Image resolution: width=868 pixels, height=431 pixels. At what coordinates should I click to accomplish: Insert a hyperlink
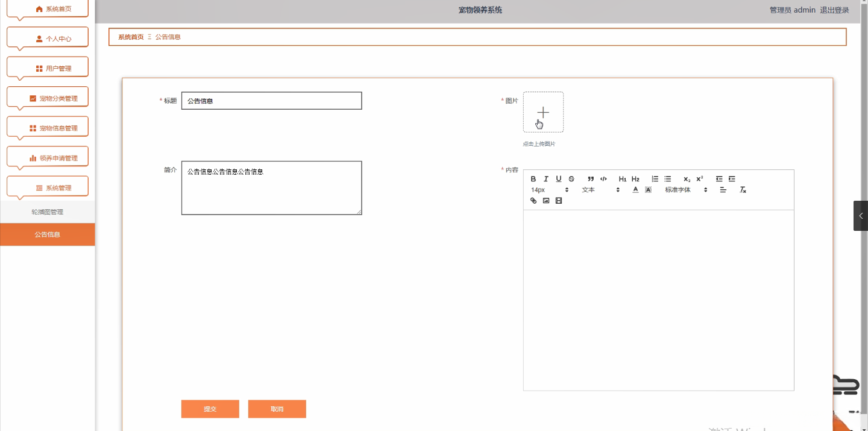[x=533, y=201]
